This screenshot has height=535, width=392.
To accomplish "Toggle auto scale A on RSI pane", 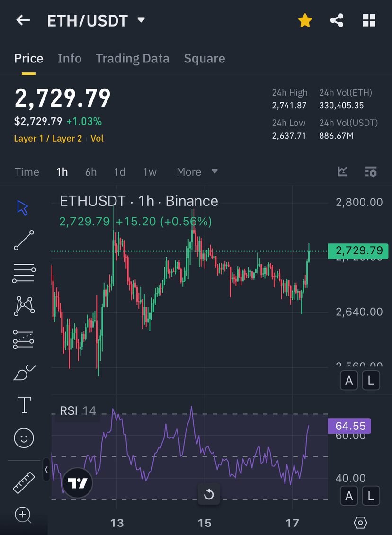I will [348, 496].
